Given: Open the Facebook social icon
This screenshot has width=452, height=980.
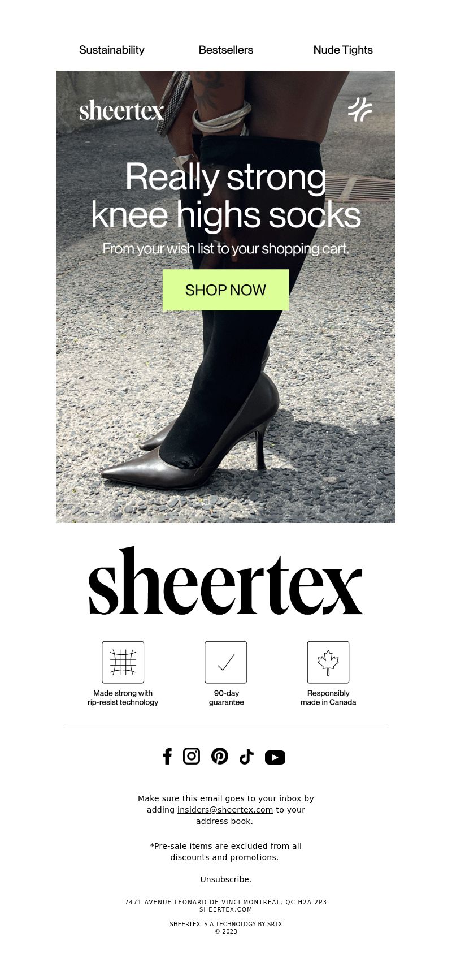Looking at the screenshot, I should 167,756.
